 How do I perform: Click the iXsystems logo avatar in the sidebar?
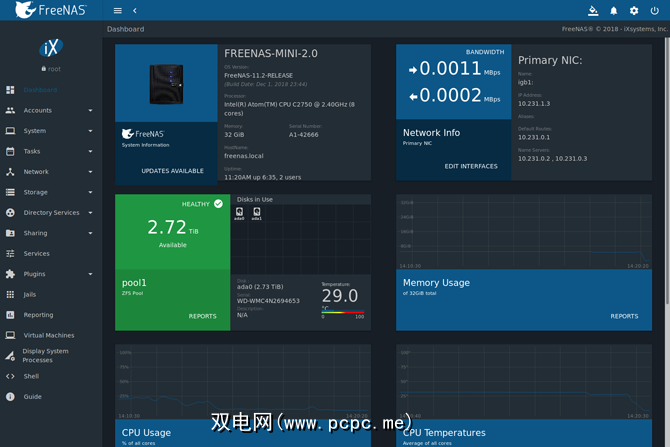pyautogui.click(x=50, y=48)
